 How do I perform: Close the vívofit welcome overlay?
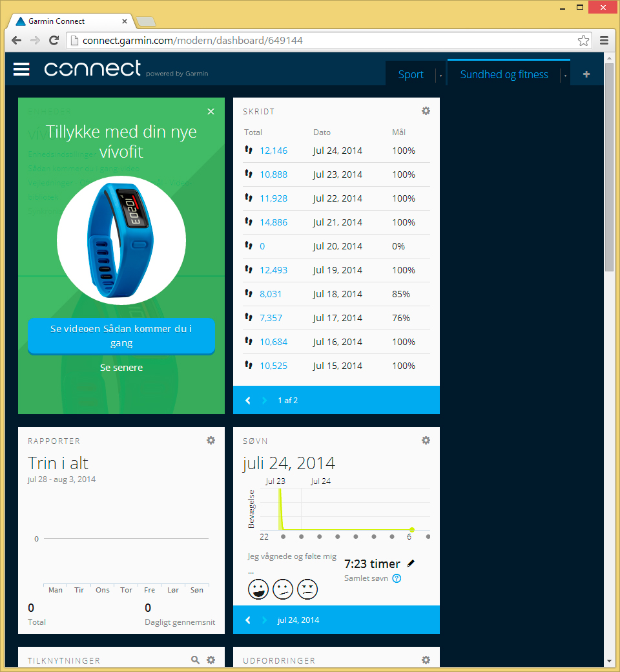[211, 111]
